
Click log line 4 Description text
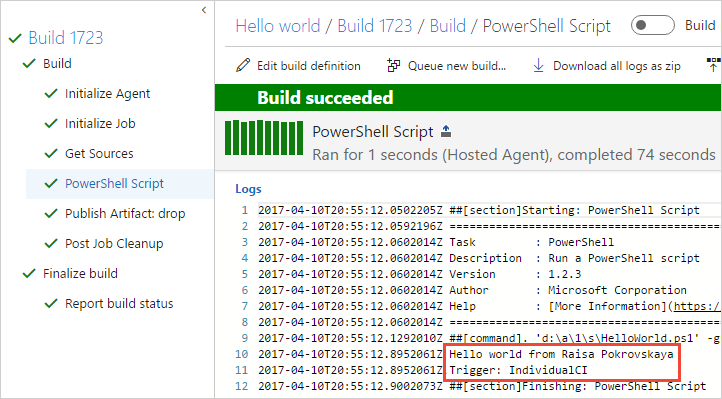574,258
